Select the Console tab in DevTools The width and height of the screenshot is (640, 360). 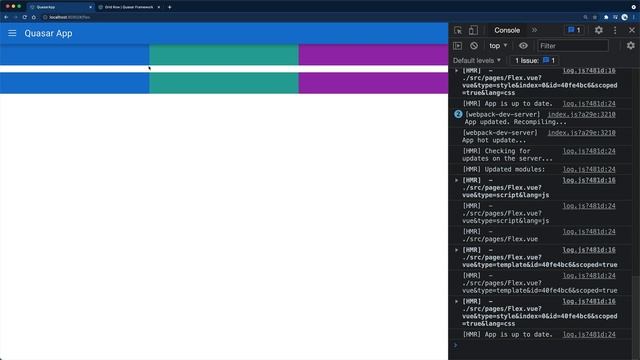(507, 30)
